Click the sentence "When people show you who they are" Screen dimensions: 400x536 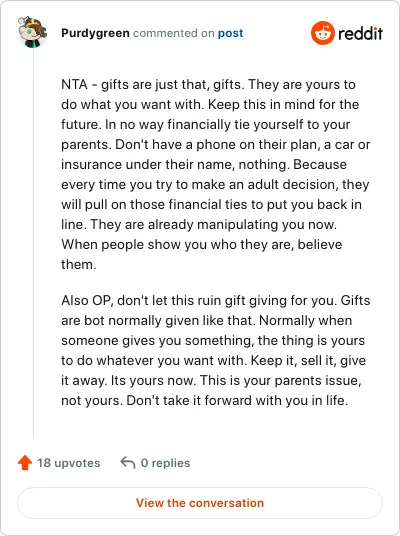point(176,244)
